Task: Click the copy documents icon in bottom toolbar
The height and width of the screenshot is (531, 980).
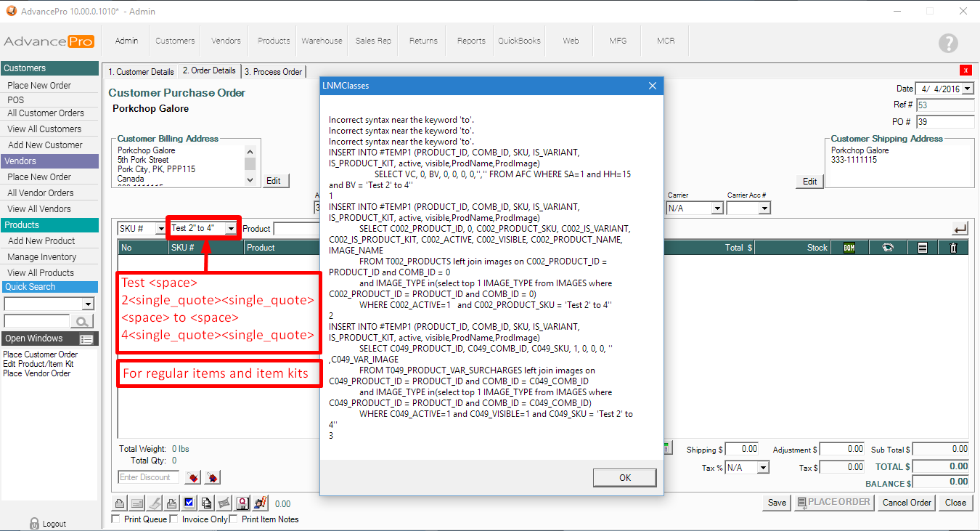Action: pos(207,503)
